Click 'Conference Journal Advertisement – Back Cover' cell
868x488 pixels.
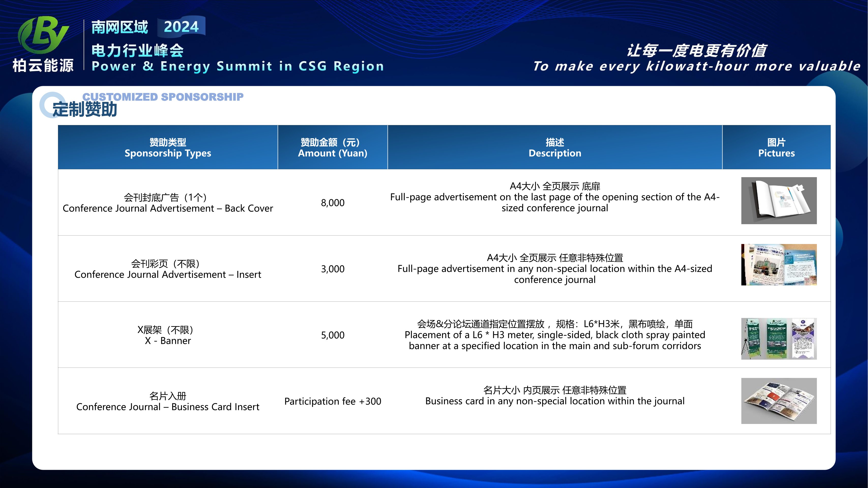tap(168, 203)
